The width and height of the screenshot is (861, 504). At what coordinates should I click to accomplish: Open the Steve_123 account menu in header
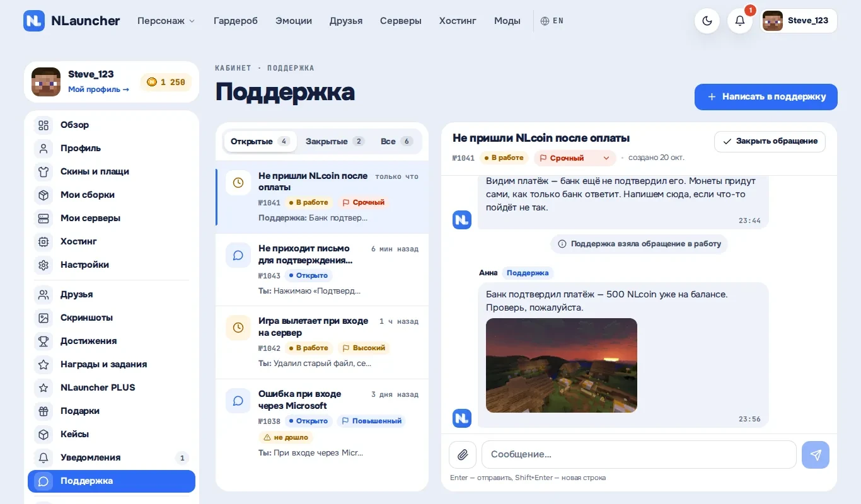(x=799, y=21)
